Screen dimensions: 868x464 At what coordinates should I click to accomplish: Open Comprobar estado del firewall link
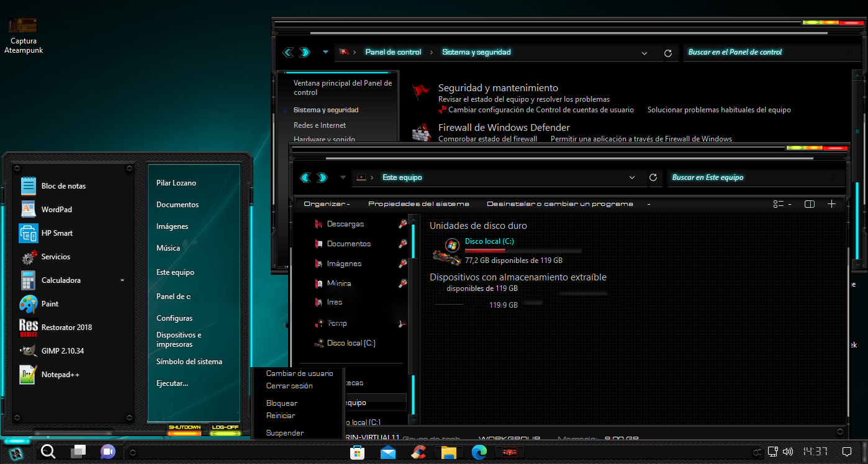pyautogui.click(x=487, y=139)
